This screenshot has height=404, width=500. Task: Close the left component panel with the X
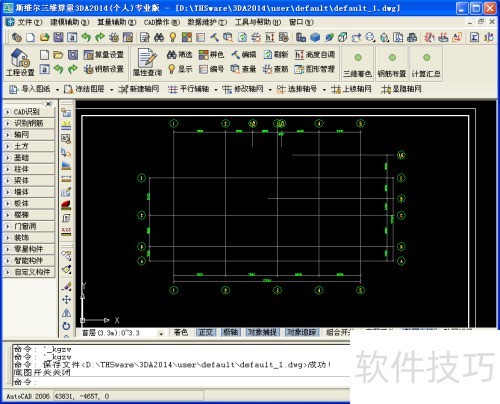pyautogui.click(x=49, y=104)
